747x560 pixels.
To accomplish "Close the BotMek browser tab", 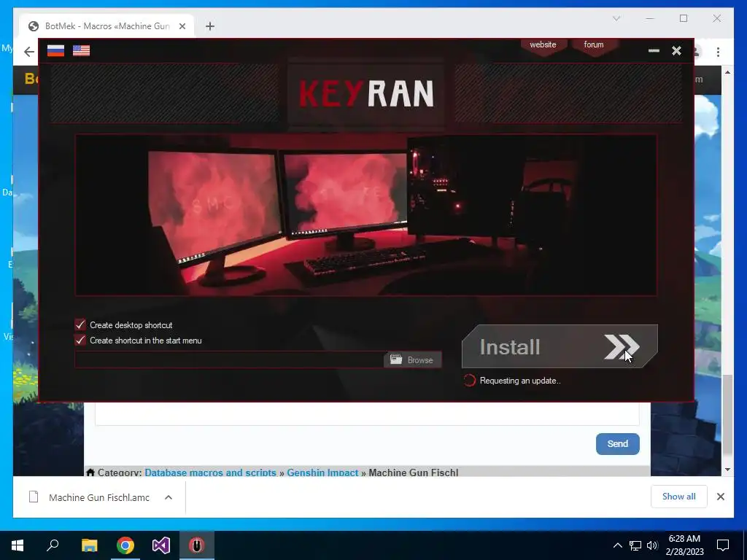I will coord(182,26).
